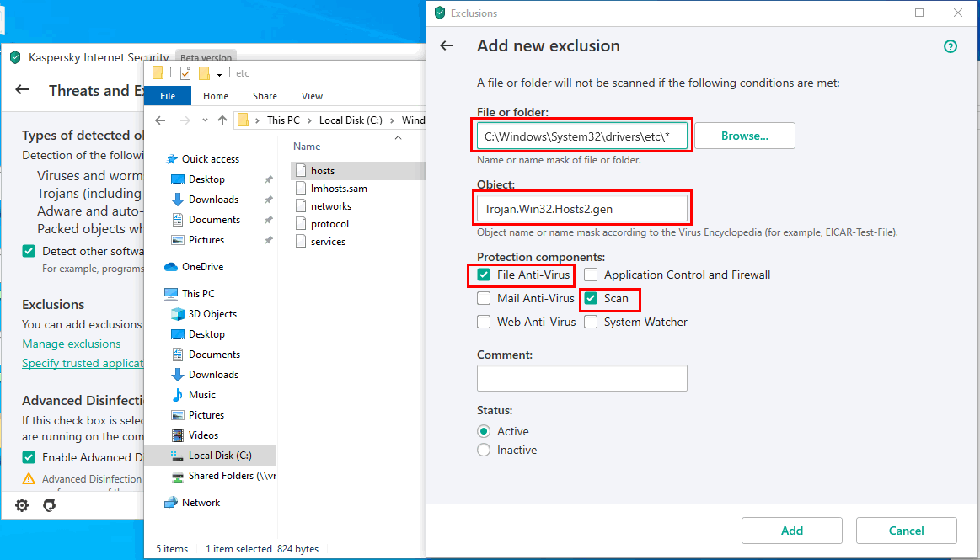Click Name column header in Explorer
Image resolution: width=980 pixels, height=560 pixels.
(307, 146)
